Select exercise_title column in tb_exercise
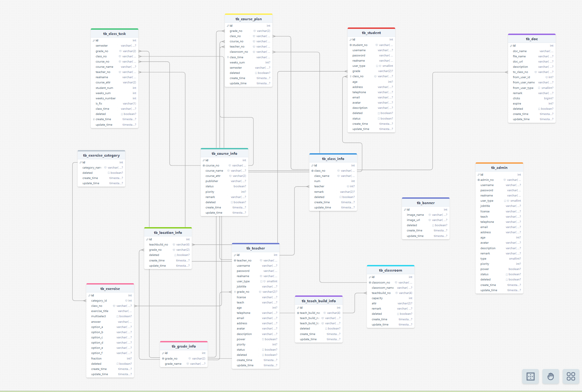The height and width of the screenshot is (392, 582). 100,311
